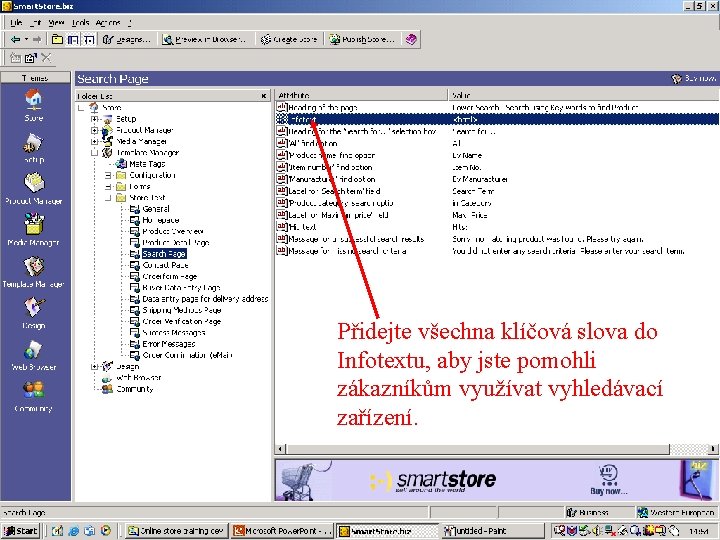Click Preview in Browser
This screenshot has width=720, height=540.
[x=204, y=39]
